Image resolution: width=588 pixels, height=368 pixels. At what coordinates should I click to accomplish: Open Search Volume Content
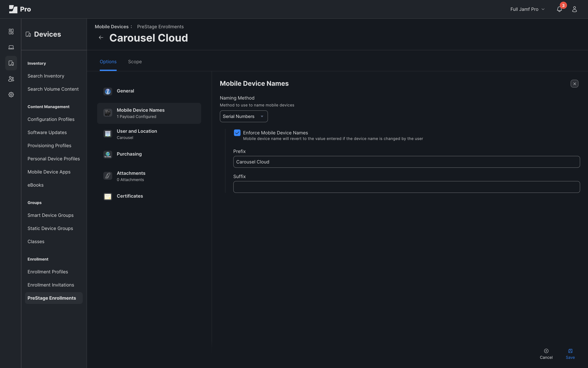coord(53,89)
